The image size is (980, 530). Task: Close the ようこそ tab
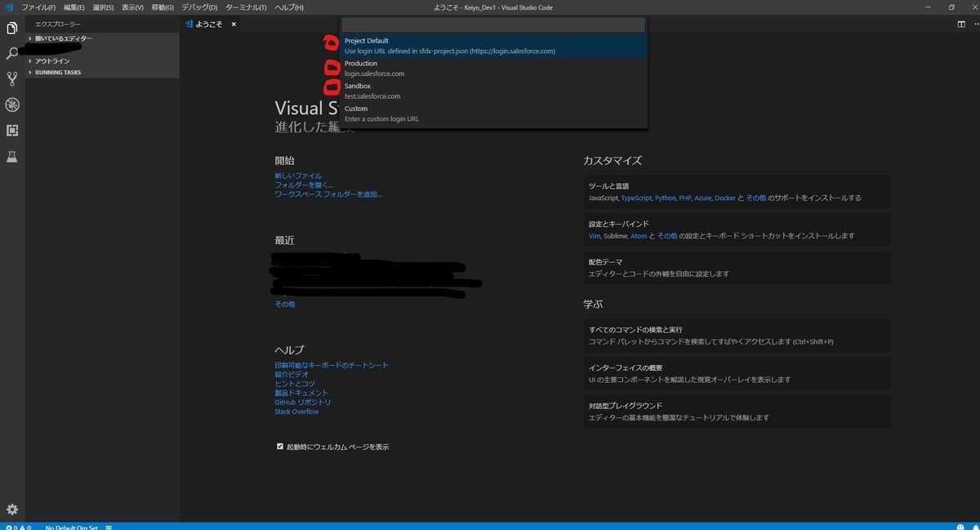tap(234, 24)
